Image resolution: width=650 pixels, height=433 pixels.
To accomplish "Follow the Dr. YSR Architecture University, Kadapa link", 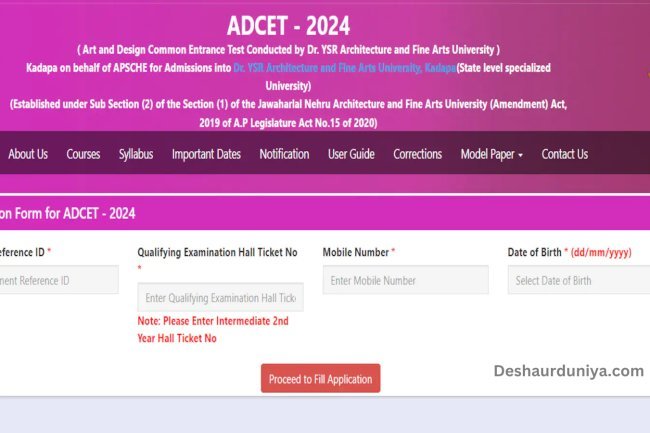I will pos(344,68).
